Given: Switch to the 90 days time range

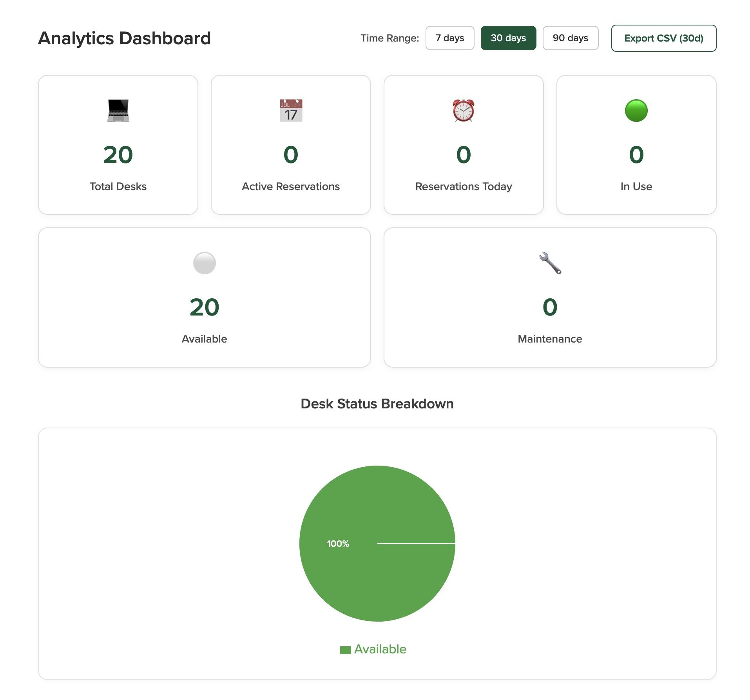Looking at the screenshot, I should (x=570, y=38).
